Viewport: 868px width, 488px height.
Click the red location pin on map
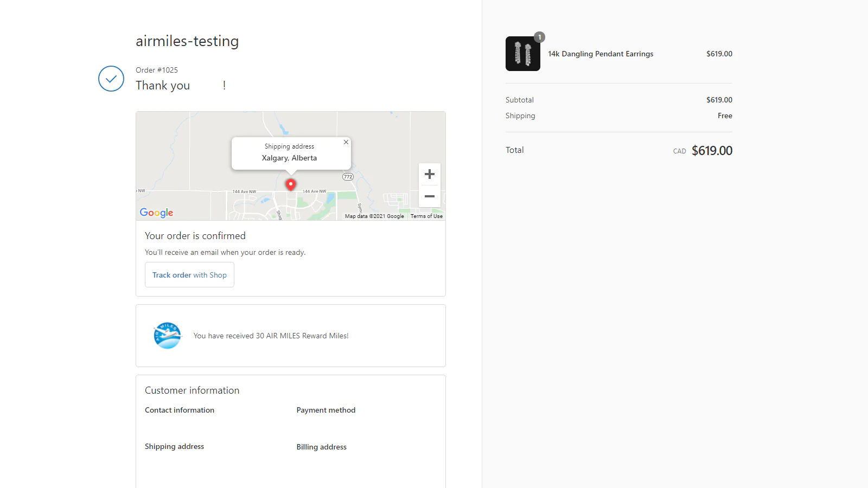pyautogui.click(x=291, y=184)
